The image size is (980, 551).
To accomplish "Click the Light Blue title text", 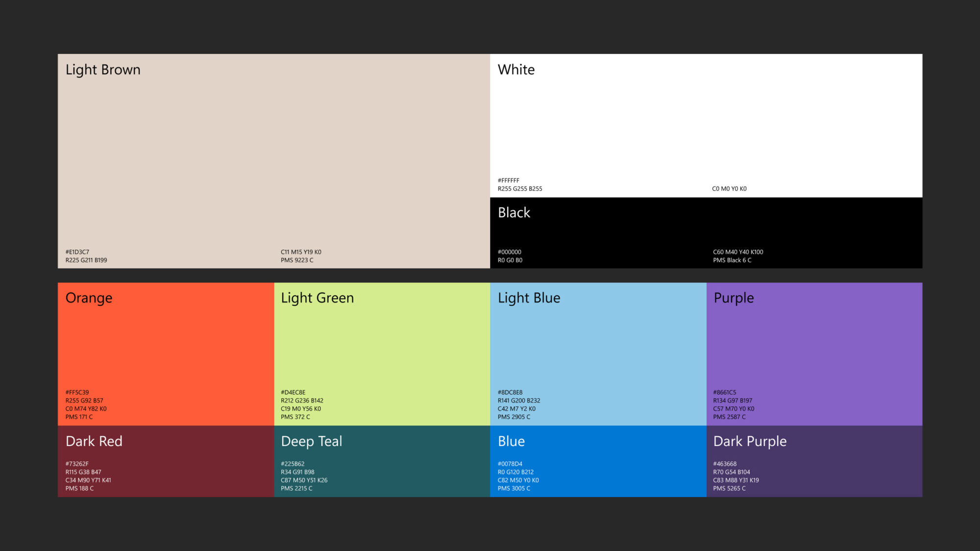I will [529, 298].
